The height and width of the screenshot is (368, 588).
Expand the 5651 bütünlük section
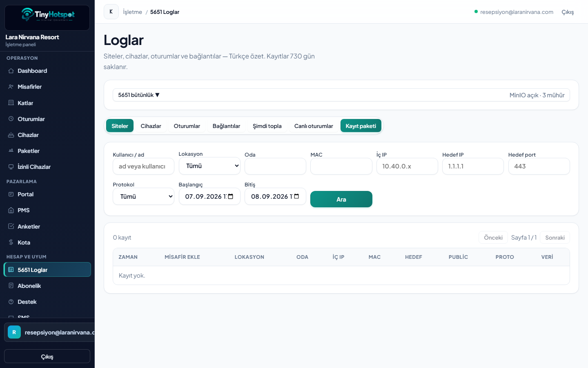(341, 95)
